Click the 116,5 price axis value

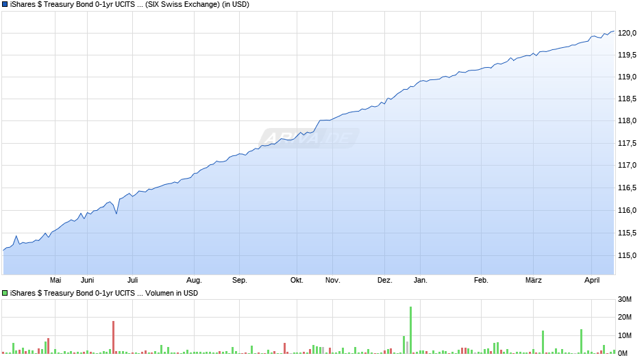click(627, 188)
